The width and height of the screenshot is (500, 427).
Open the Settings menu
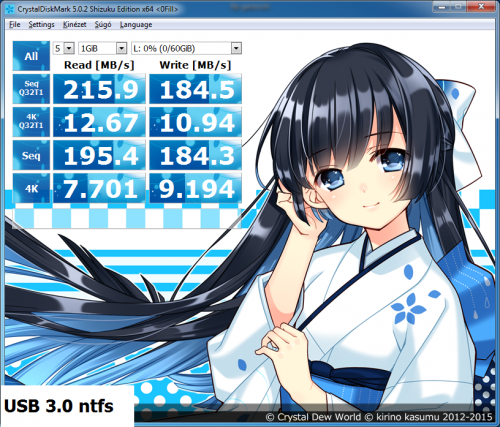(41, 24)
